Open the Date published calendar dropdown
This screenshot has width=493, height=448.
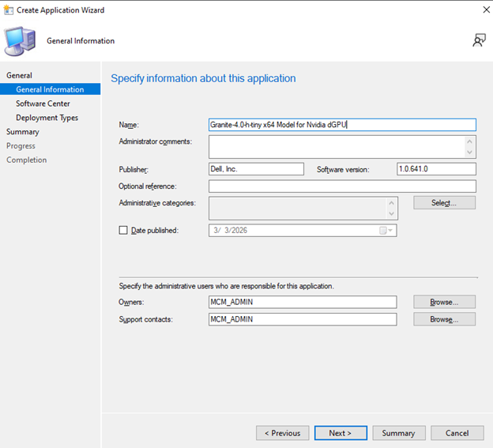(x=386, y=231)
